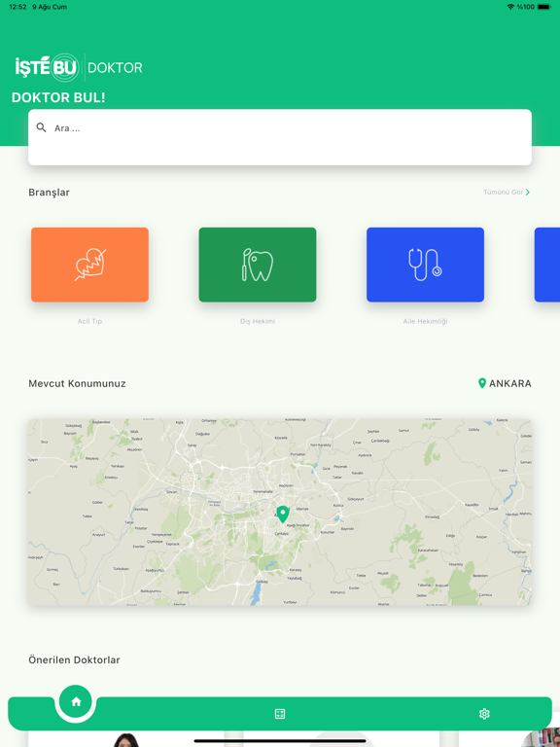Click the map of Ankara
560x747 pixels.
pos(280,513)
